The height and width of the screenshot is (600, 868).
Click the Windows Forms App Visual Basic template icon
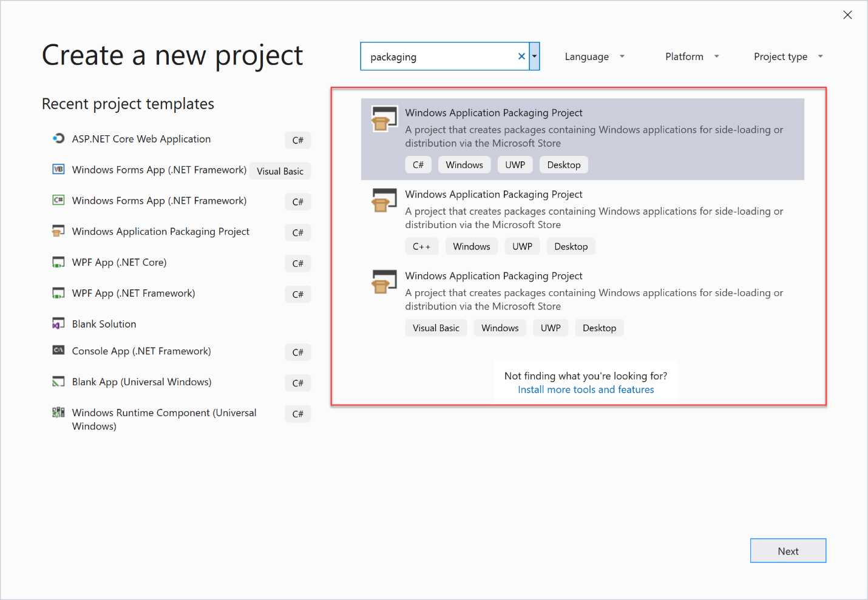point(58,169)
